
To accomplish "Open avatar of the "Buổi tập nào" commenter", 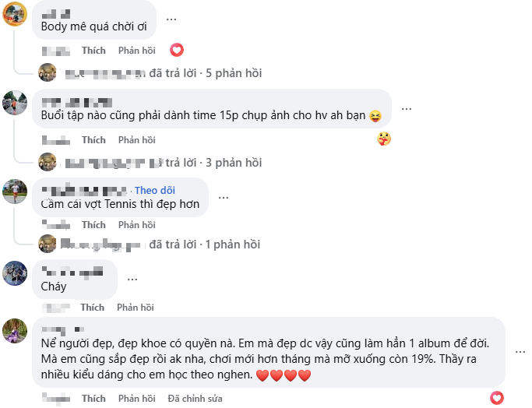I will 16,103.
